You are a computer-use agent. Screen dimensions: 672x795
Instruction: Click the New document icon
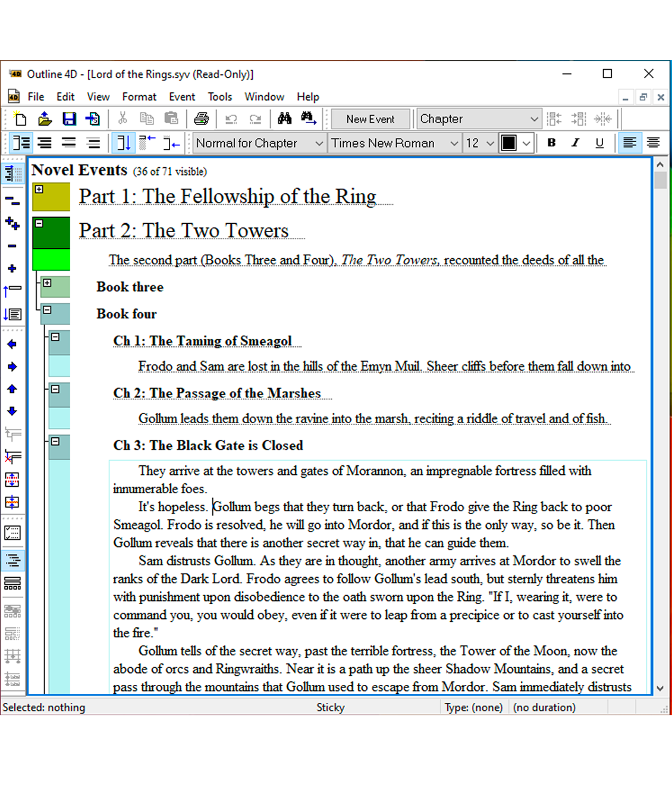click(21, 119)
